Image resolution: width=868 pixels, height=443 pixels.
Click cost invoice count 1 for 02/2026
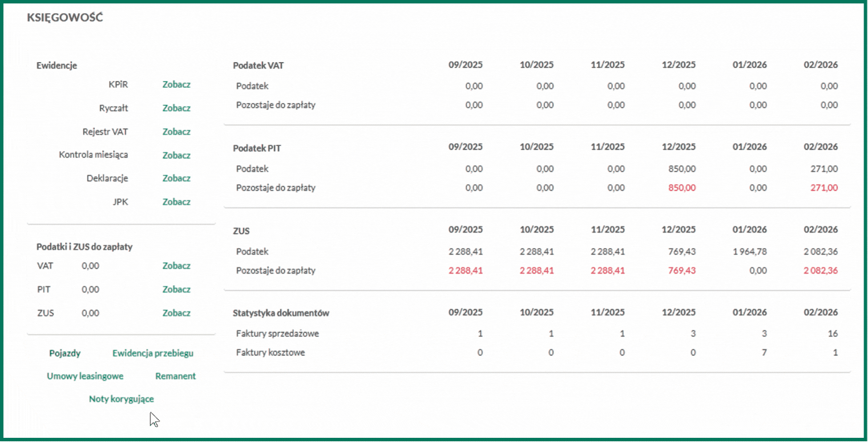pos(835,353)
